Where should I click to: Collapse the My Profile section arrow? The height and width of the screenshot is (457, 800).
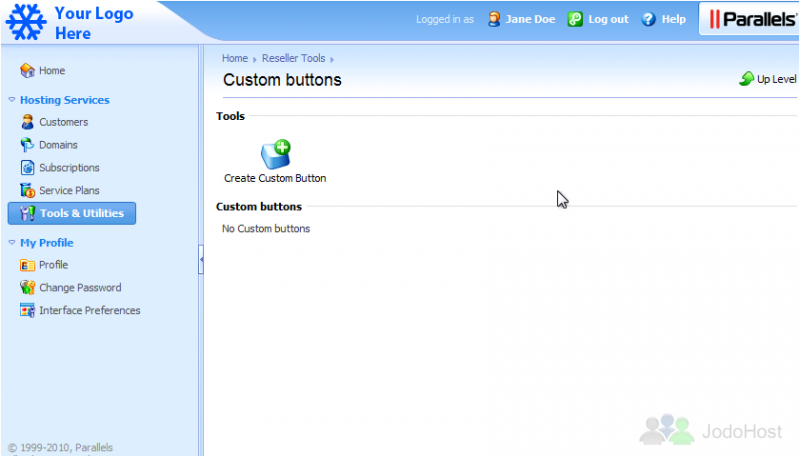pos(12,243)
